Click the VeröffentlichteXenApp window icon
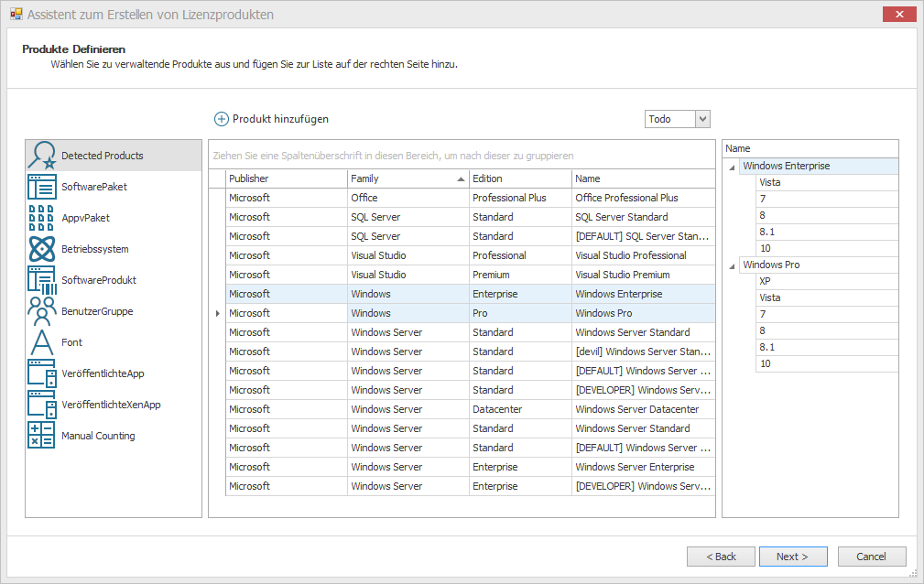 tap(42, 405)
